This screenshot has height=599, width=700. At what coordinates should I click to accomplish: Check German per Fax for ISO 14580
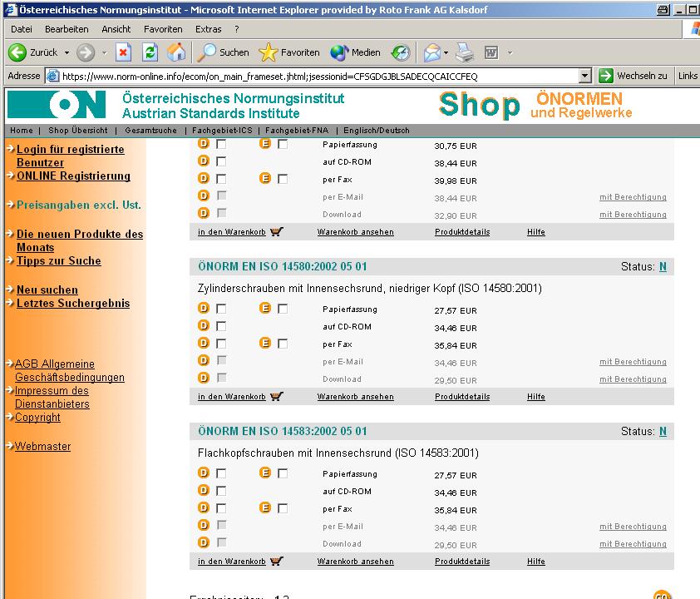pos(221,344)
